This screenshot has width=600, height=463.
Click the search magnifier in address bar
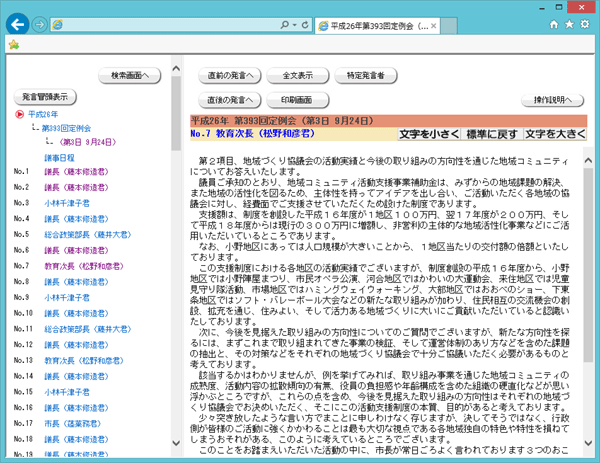coord(284,25)
